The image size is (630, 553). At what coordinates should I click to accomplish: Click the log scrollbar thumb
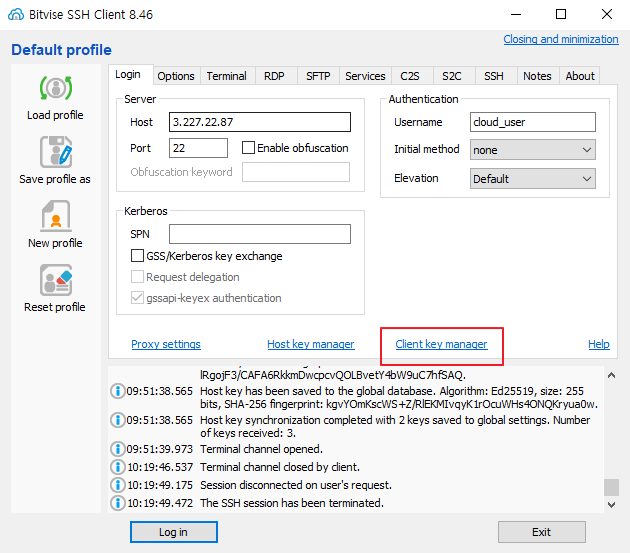tap(612, 487)
